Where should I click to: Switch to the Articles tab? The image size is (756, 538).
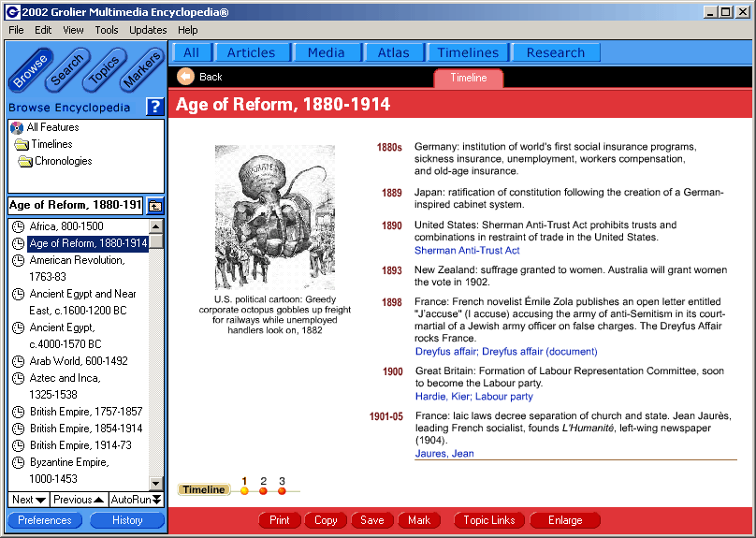(251, 52)
